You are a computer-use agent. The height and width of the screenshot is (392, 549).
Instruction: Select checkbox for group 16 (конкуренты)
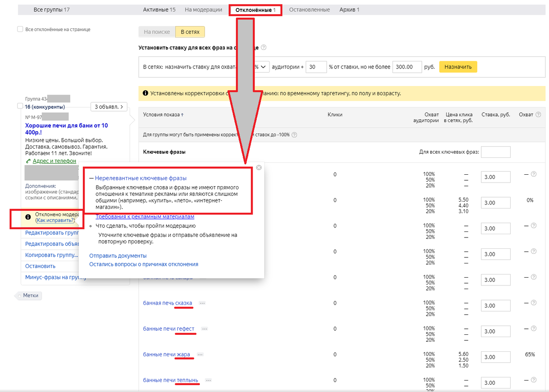tap(20, 106)
